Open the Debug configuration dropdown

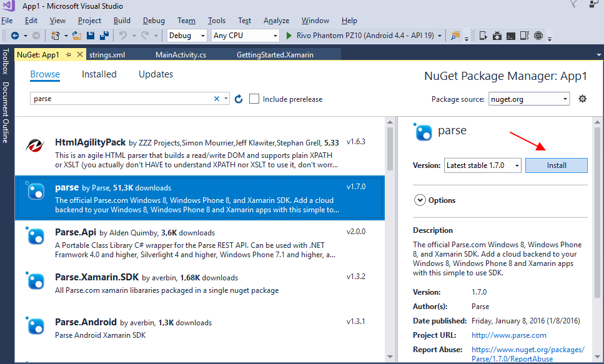coord(187,36)
